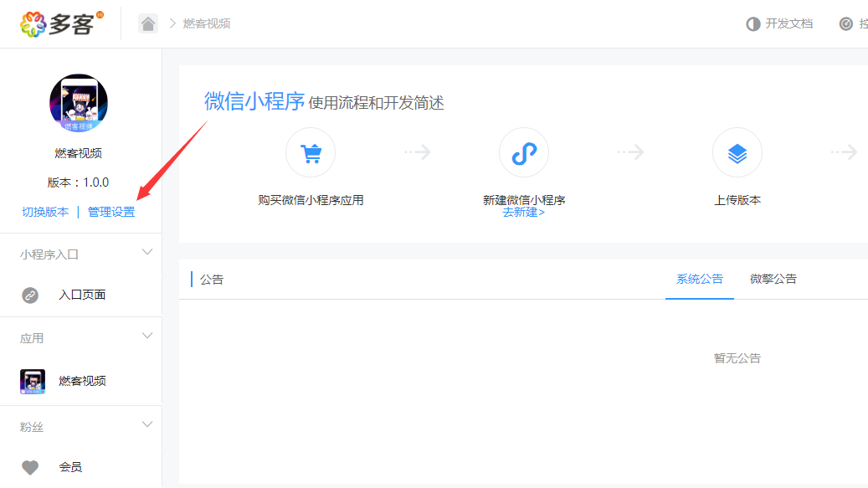Open 开发文档 developer docs
The image size is (868, 488).
pos(788,23)
